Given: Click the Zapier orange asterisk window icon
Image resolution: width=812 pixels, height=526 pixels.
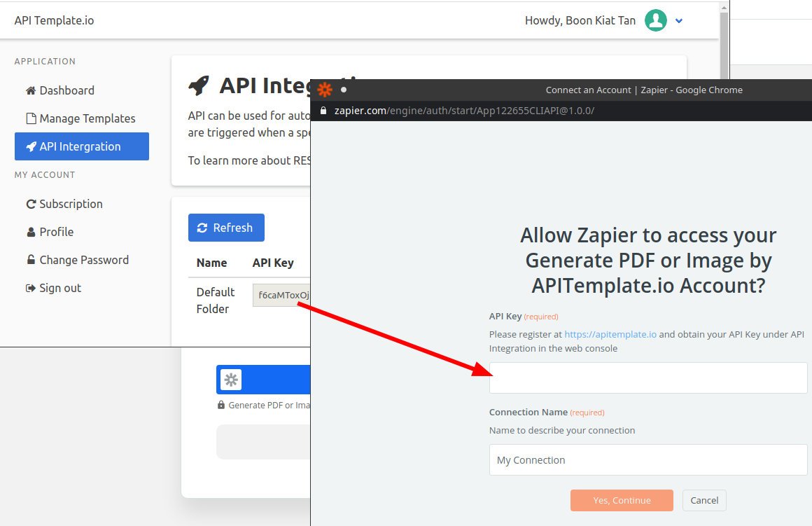Looking at the screenshot, I should click(x=325, y=90).
